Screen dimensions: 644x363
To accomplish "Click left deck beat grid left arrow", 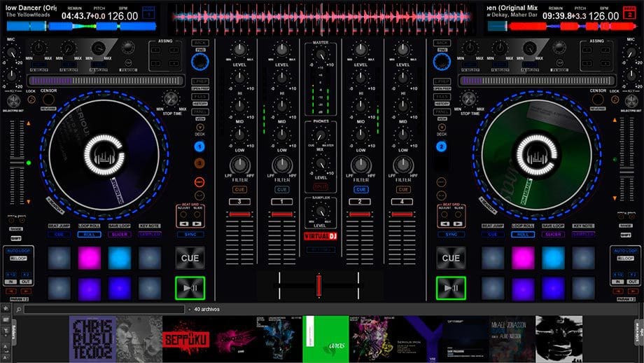I will click(x=184, y=224).
